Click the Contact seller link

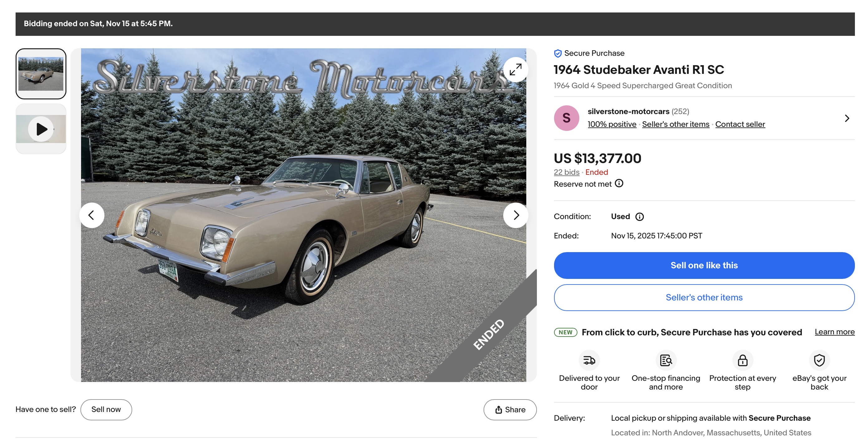[x=740, y=124]
